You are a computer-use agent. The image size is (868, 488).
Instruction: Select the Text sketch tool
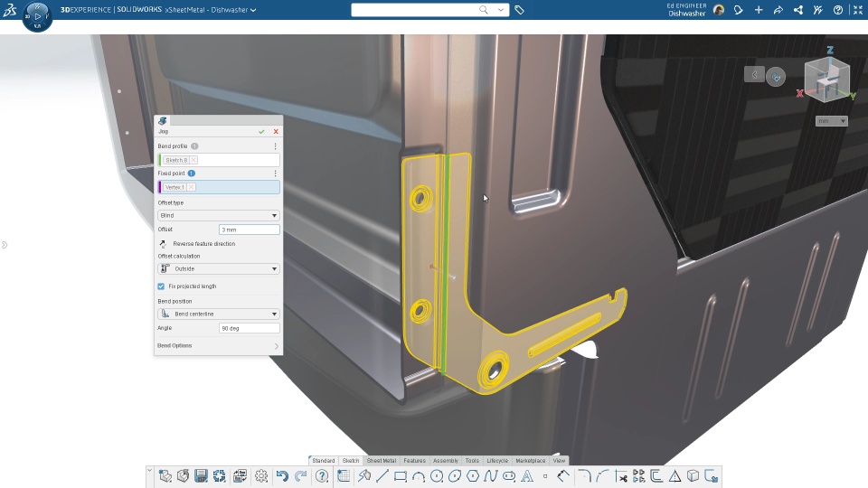click(527, 476)
